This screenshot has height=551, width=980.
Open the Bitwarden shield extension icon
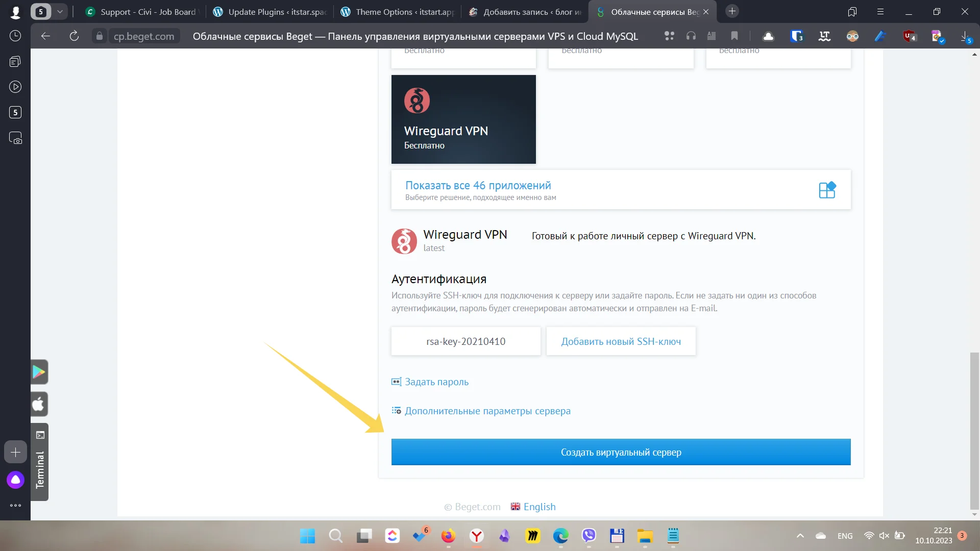click(796, 36)
